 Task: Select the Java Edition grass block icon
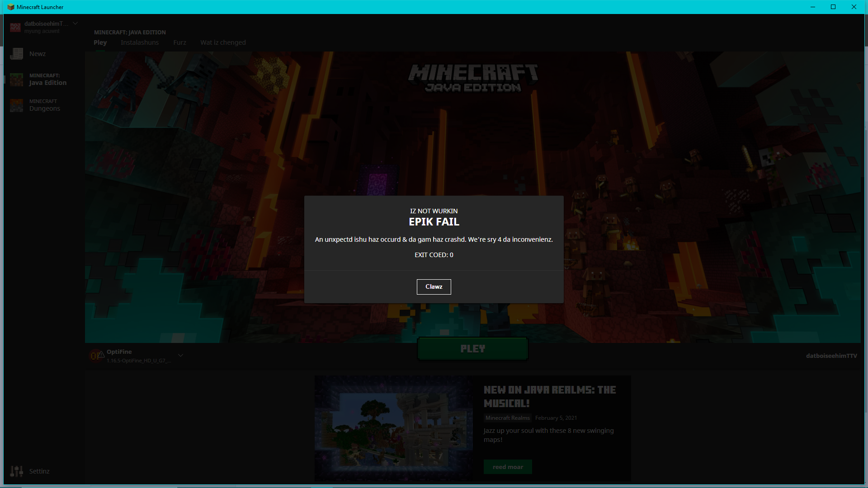pyautogui.click(x=17, y=80)
